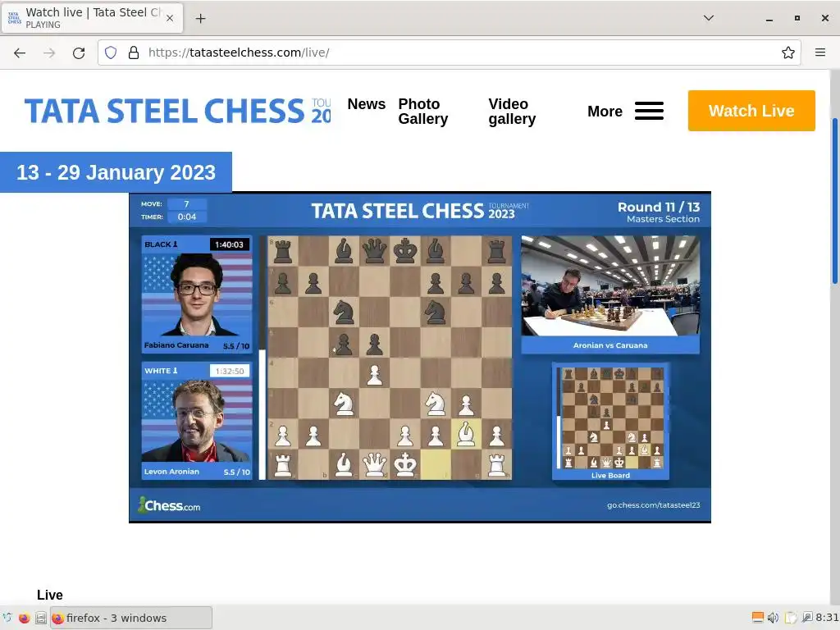Click the orange display tray icon
The width and height of the screenshot is (840, 630).
[x=757, y=617]
